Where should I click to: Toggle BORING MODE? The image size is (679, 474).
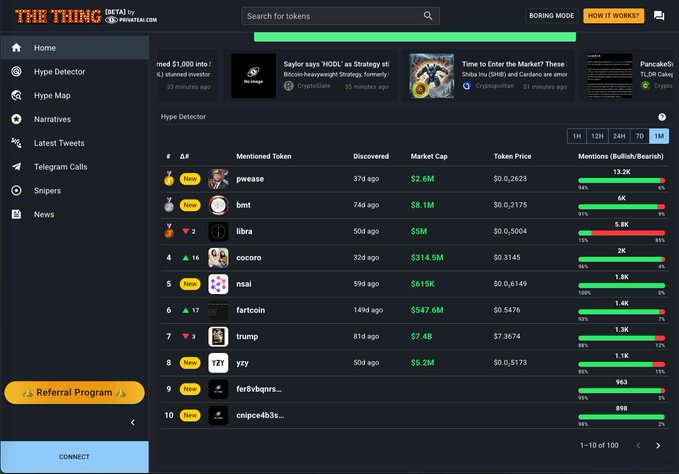click(551, 16)
